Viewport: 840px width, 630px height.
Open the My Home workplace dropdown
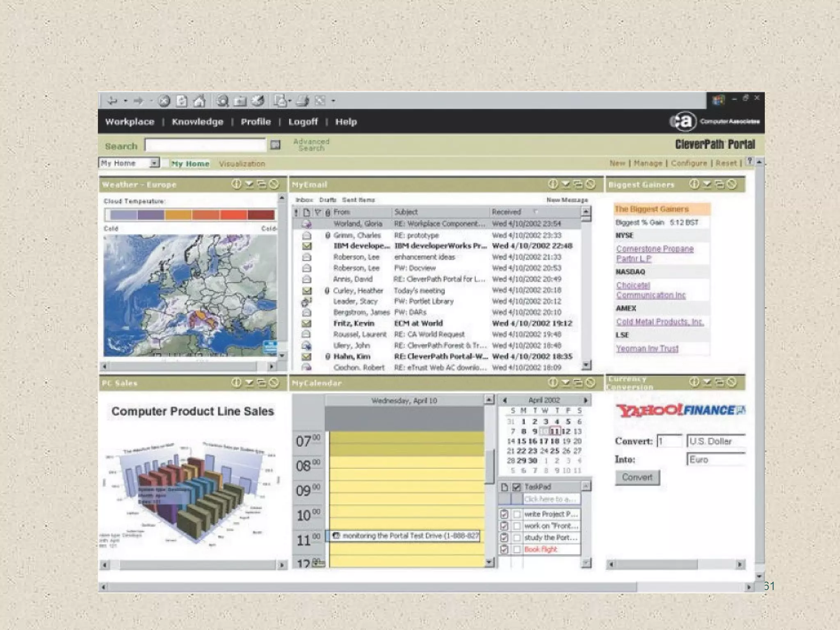click(154, 163)
